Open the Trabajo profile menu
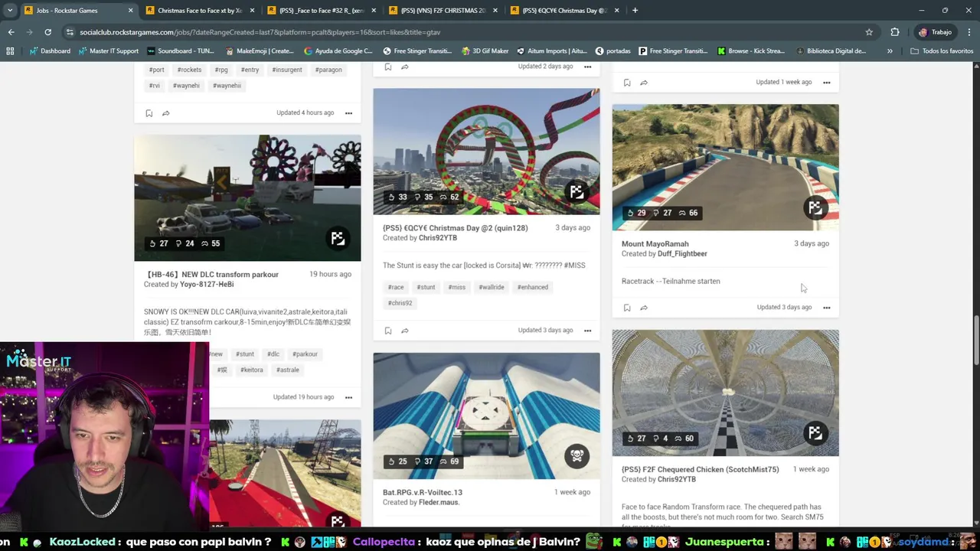This screenshot has width=980, height=551. point(935,32)
